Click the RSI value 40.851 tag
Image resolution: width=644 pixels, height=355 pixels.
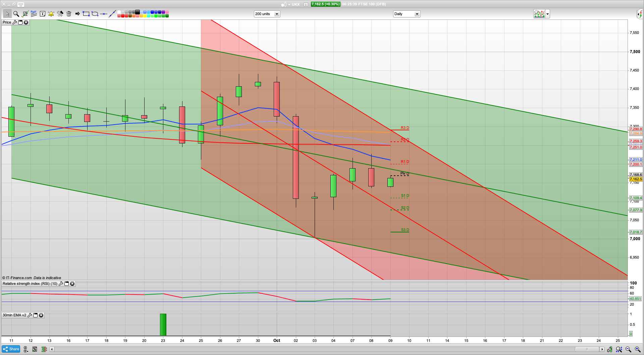tap(635, 299)
